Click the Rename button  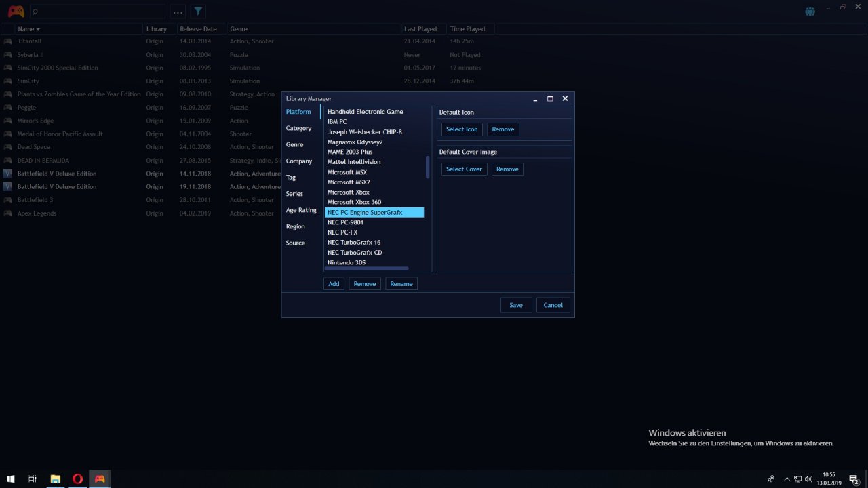(401, 284)
